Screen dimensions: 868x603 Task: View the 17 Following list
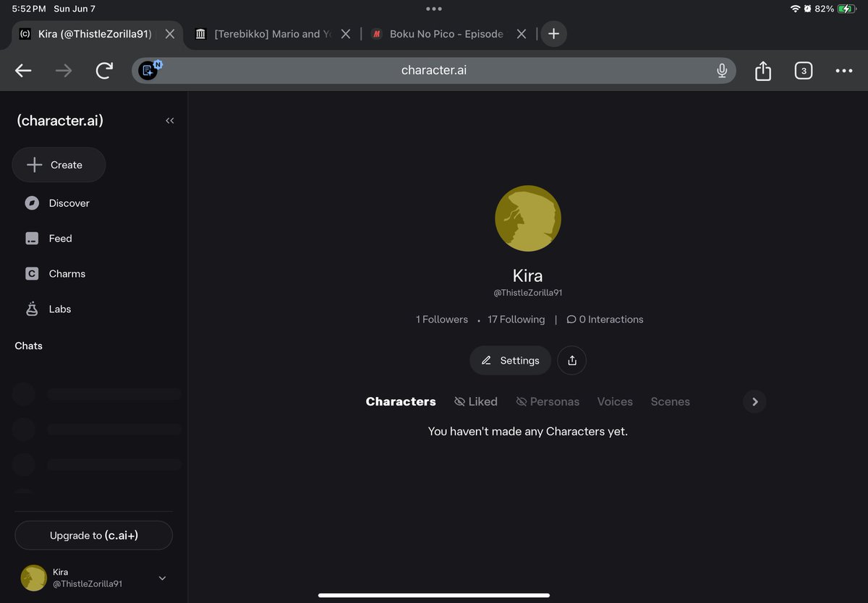point(516,320)
